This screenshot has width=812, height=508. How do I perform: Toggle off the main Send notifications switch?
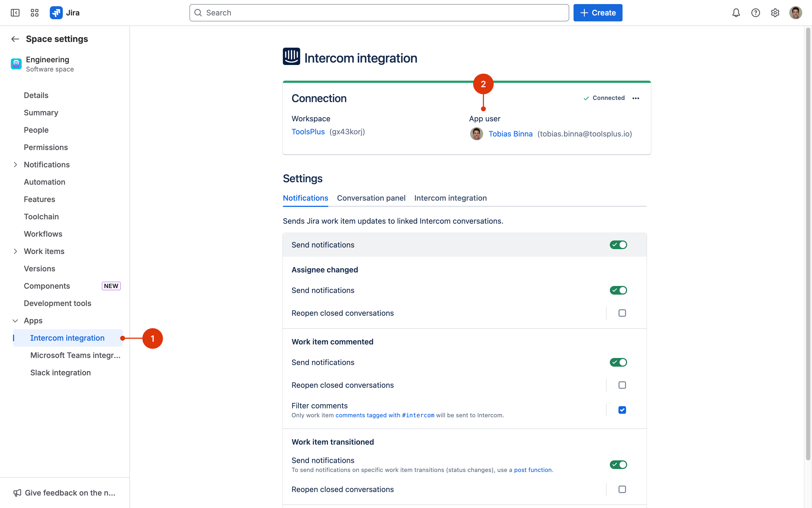tap(618, 245)
